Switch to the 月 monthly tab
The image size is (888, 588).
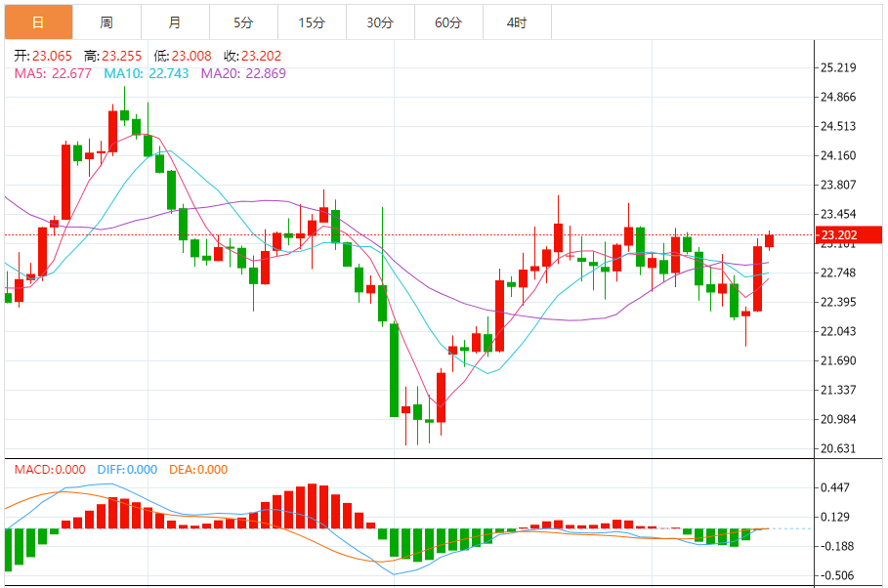[x=175, y=22]
